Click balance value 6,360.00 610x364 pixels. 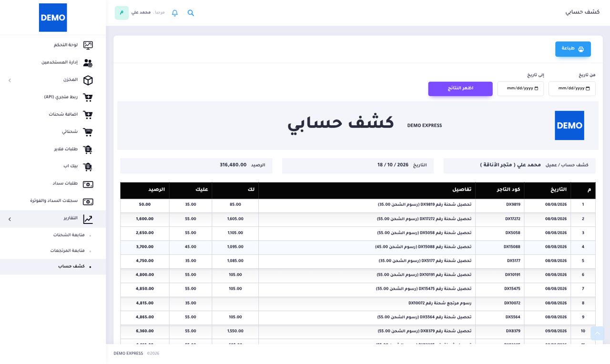click(145, 331)
